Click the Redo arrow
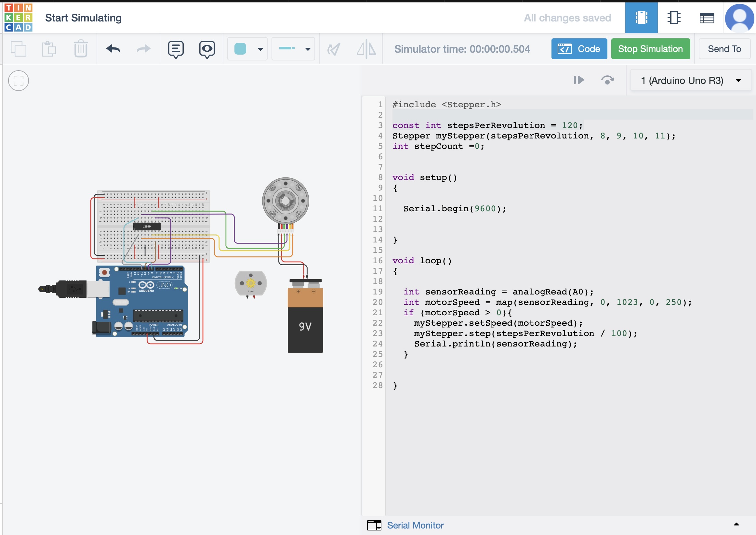This screenshot has width=756, height=535. [x=143, y=49]
